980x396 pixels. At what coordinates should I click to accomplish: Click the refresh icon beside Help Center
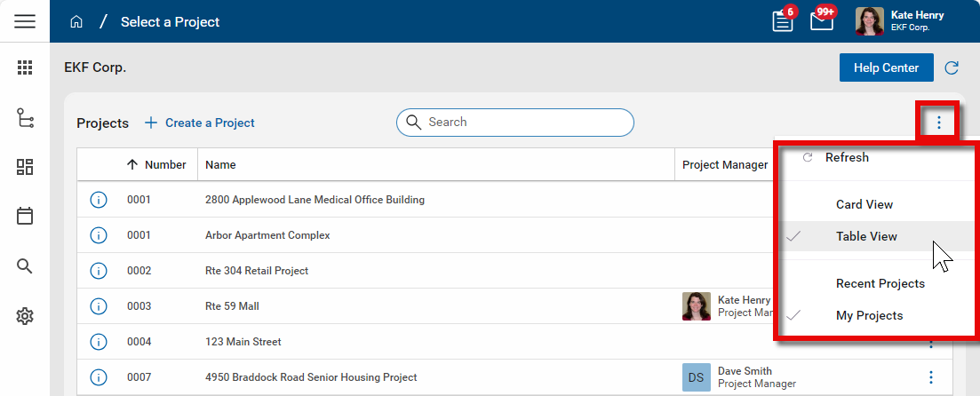952,68
